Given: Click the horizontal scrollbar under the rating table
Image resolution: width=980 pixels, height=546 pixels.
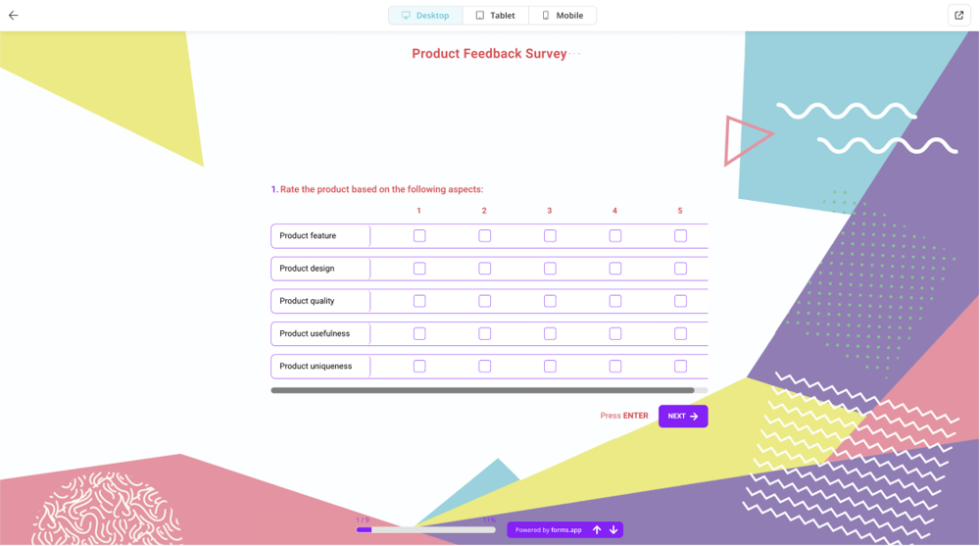Looking at the screenshot, I should click(x=482, y=390).
